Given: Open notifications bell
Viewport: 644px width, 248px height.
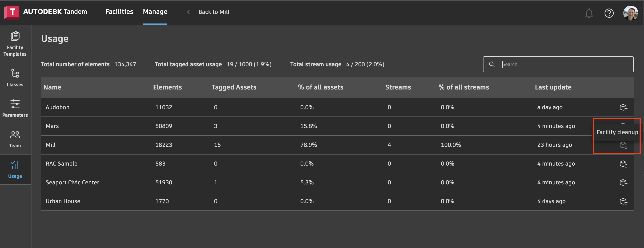Looking at the screenshot, I should 589,13.
